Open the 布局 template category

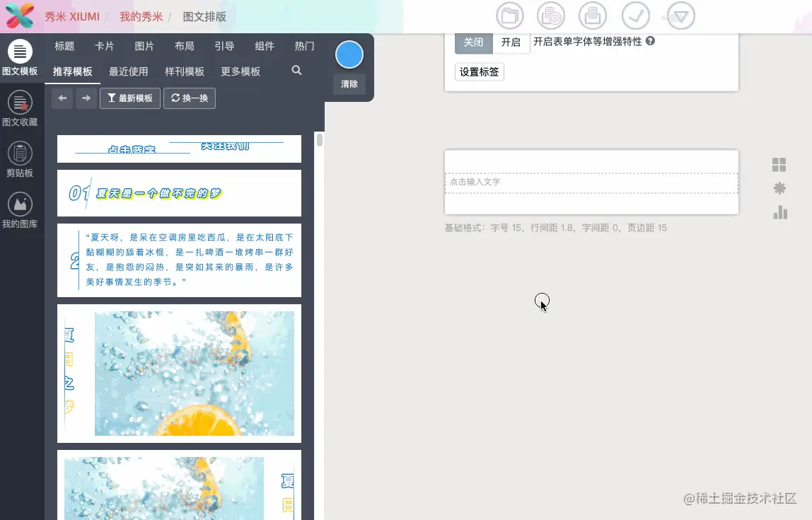point(185,46)
